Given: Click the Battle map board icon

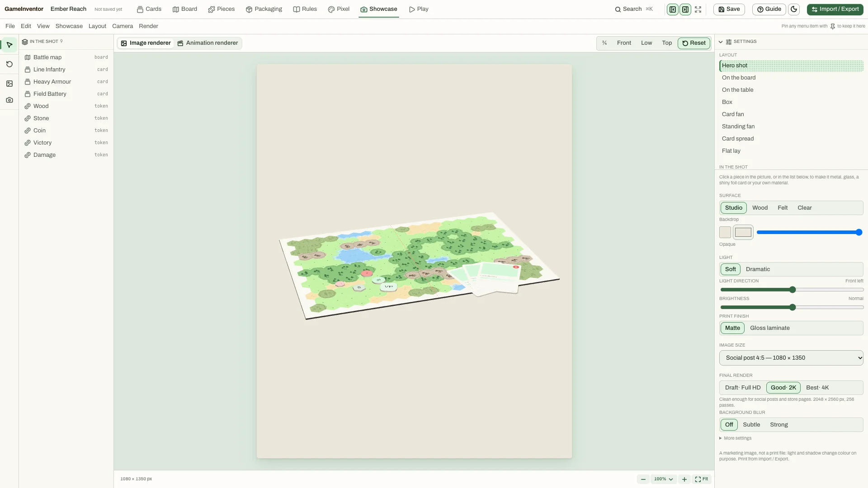Looking at the screenshot, I should click(28, 57).
